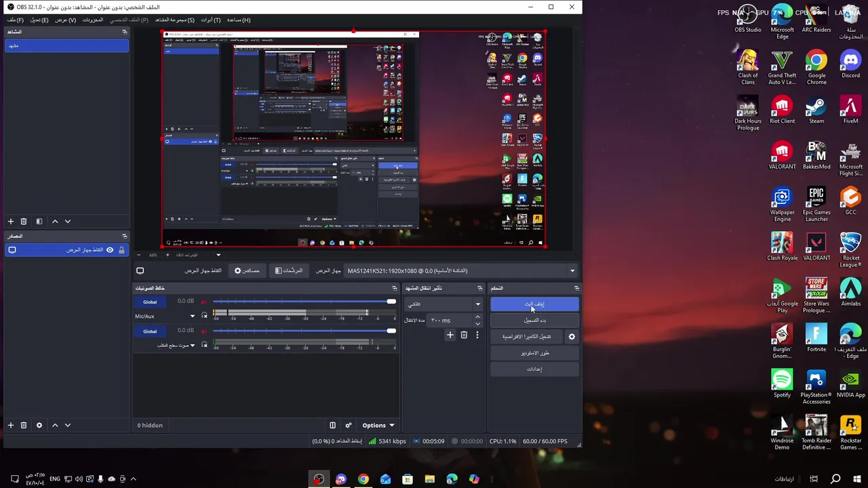Open scene filters icon in scenes panel
The height and width of the screenshot is (488, 868).
coord(39,221)
